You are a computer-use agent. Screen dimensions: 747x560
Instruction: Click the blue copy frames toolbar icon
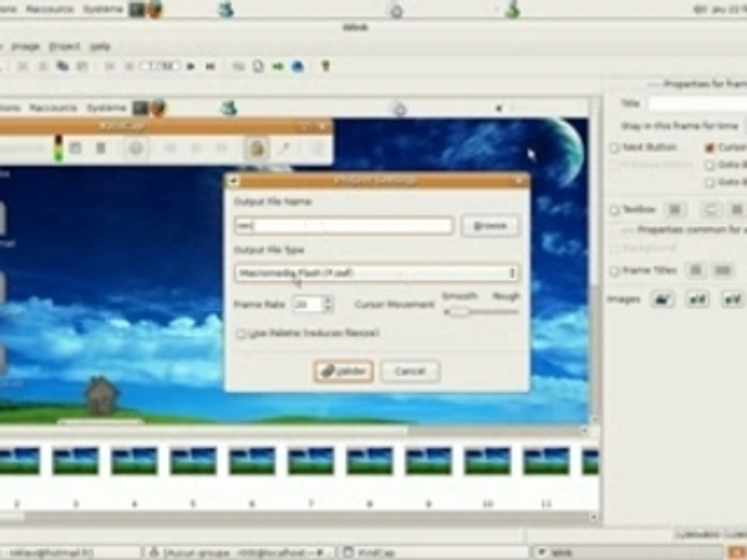[x=62, y=66]
